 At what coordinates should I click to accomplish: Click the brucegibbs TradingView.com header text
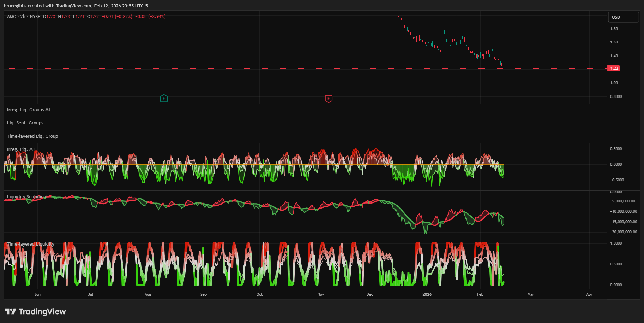pos(76,6)
